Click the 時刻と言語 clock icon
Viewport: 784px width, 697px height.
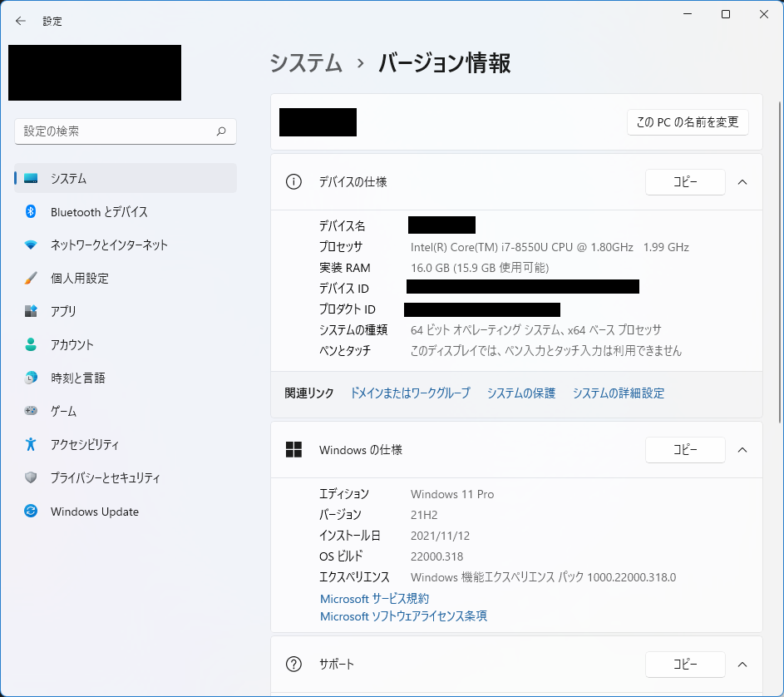click(31, 378)
